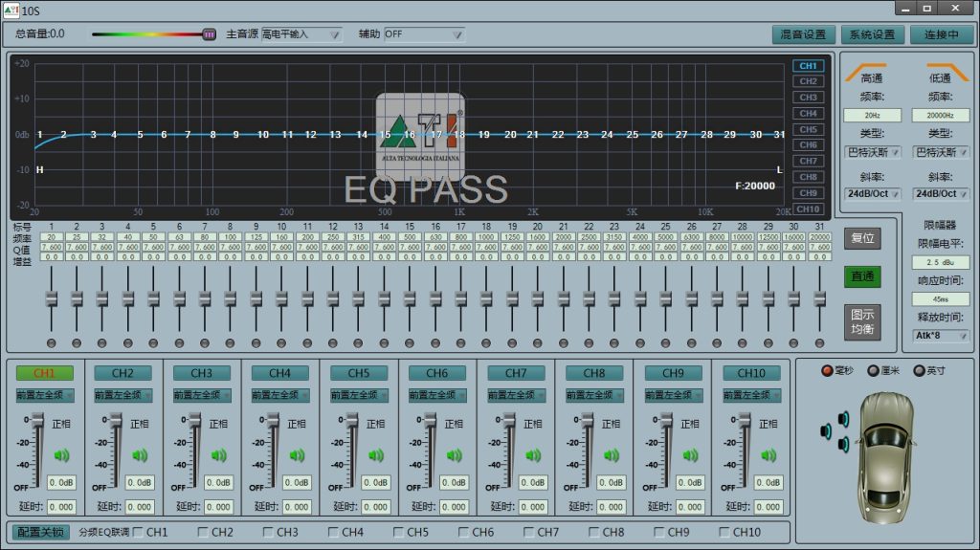Select the 毫秒 delay unit radio button
980x550 pixels.
[x=826, y=370]
